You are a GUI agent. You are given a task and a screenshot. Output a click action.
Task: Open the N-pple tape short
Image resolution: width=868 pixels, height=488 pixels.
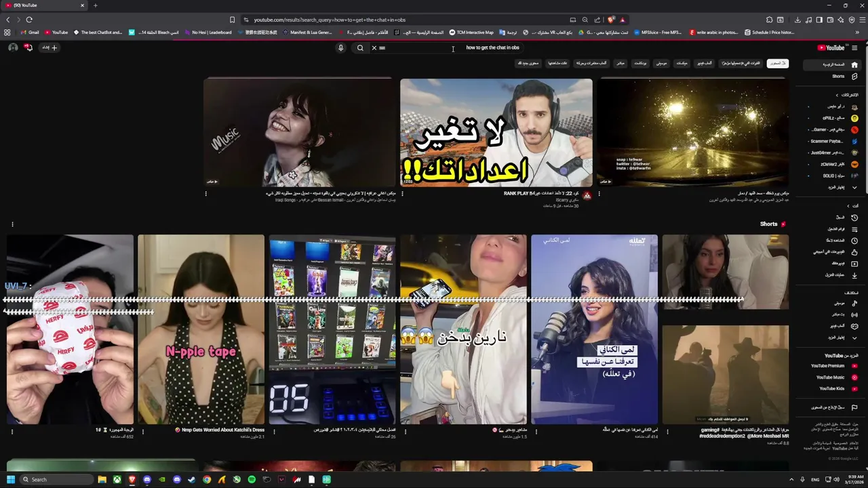click(x=201, y=329)
